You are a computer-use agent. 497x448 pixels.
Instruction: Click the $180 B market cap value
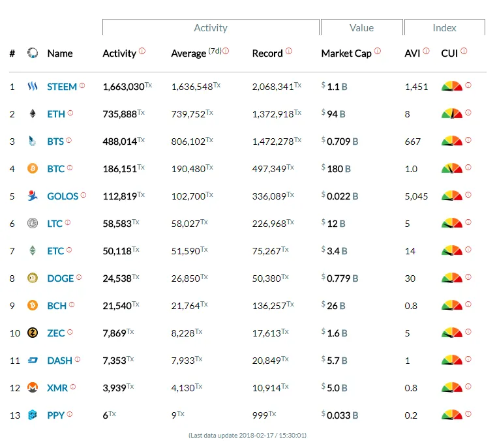(336, 168)
